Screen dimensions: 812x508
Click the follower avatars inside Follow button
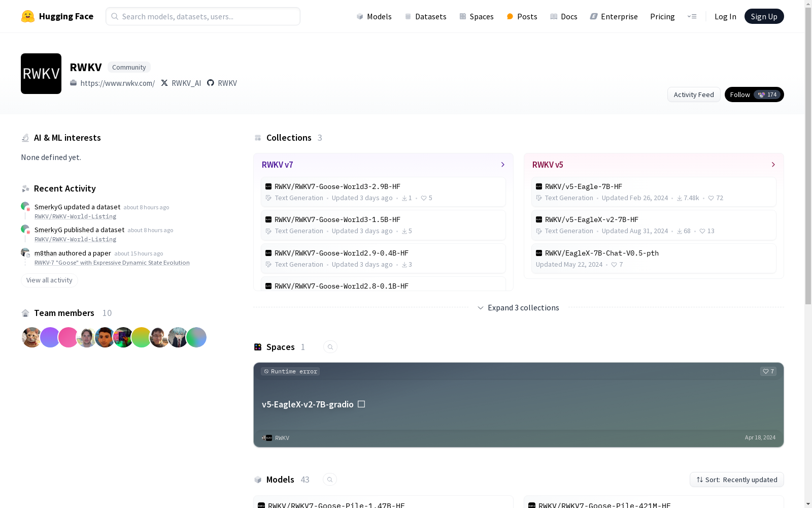761,94
